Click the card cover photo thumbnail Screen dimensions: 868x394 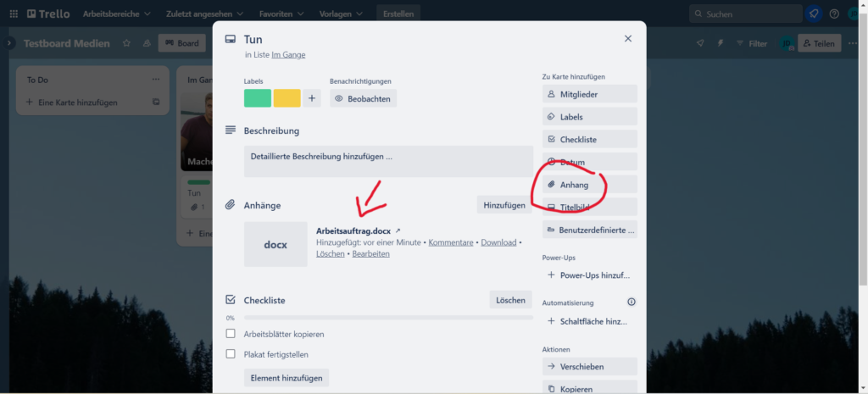[197, 131]
